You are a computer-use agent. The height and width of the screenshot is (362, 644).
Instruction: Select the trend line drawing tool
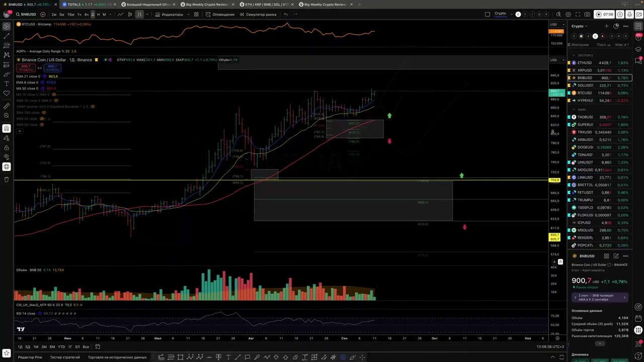pyautogui.click(x=7, y=36)
